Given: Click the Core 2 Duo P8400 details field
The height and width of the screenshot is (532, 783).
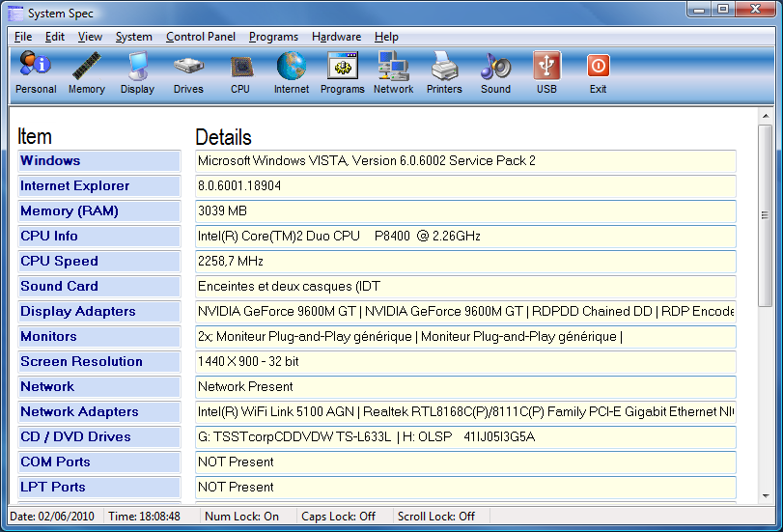Looking at the screenshot, I should click(x=465, y=236).
